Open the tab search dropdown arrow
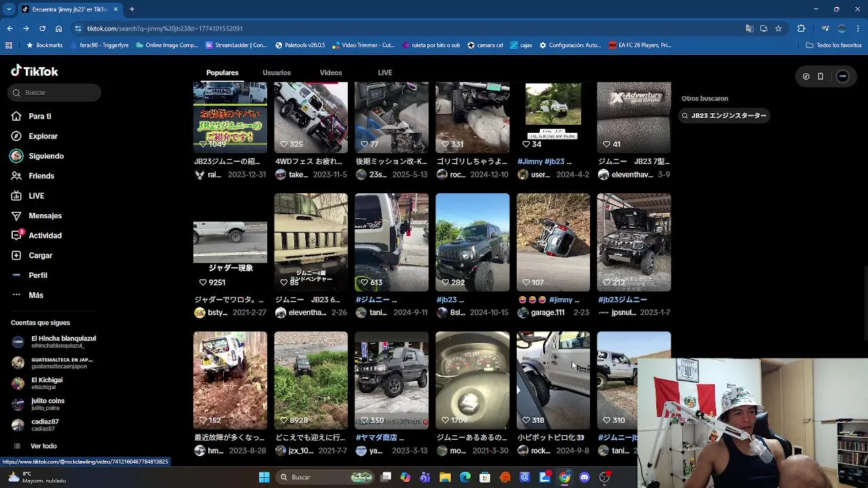868x488 pixels. (9, 9)
